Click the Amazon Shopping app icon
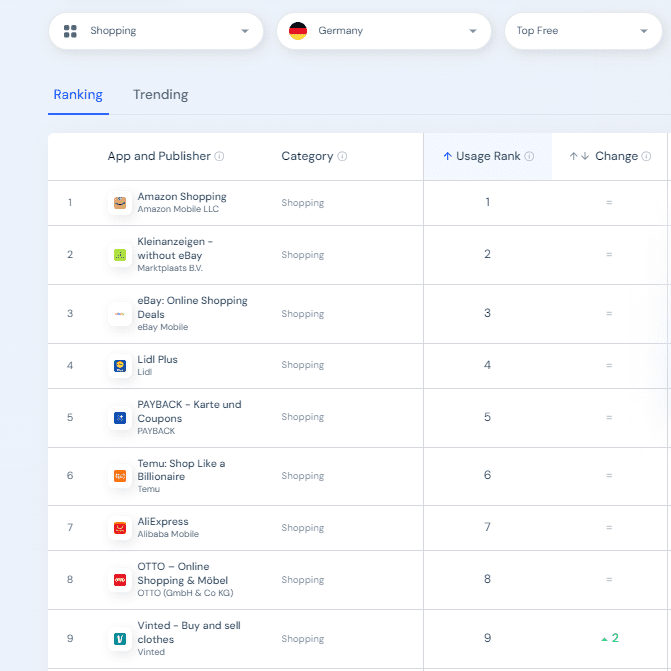The image size is (671, 671). tap(120, 203)
